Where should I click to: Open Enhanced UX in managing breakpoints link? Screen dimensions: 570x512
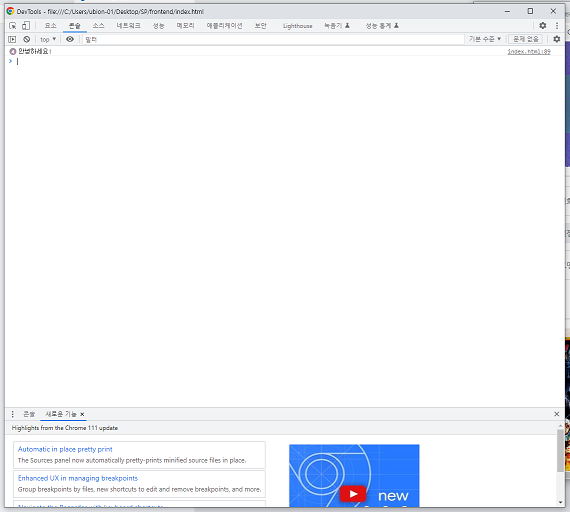pos(78,479)
